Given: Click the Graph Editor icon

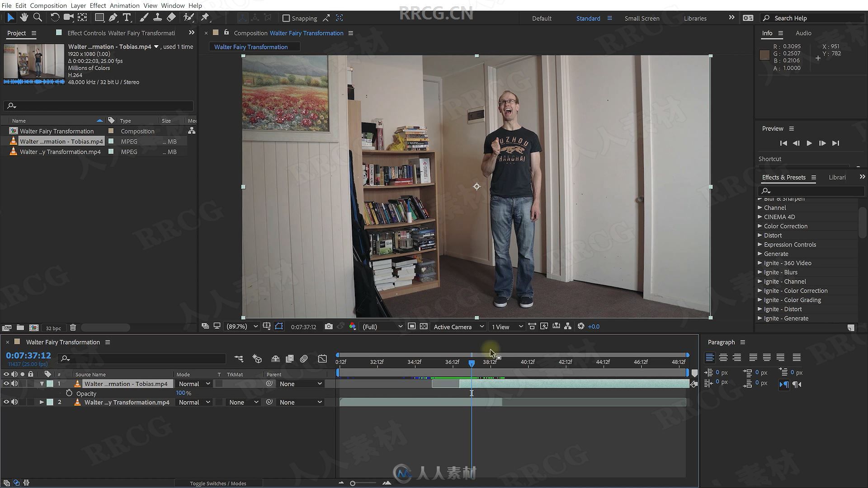Looking at the screenshot, I should click(x=322, y=358).
